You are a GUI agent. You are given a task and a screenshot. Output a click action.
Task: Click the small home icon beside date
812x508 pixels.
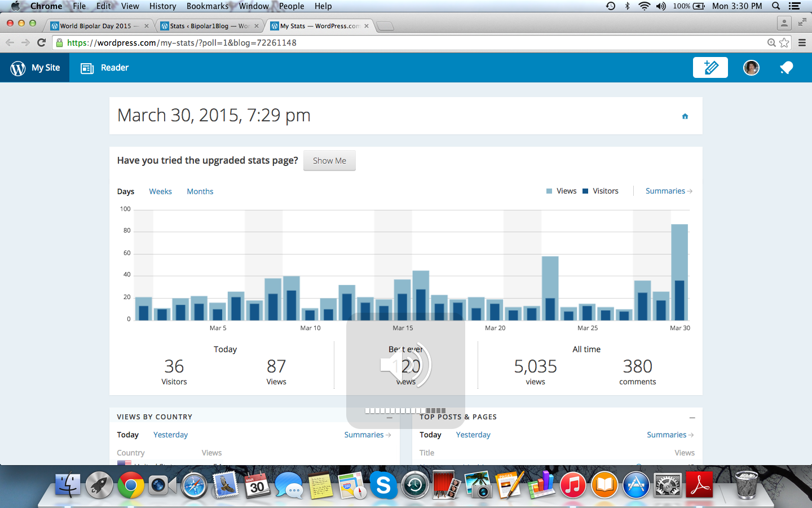point(685,116)
